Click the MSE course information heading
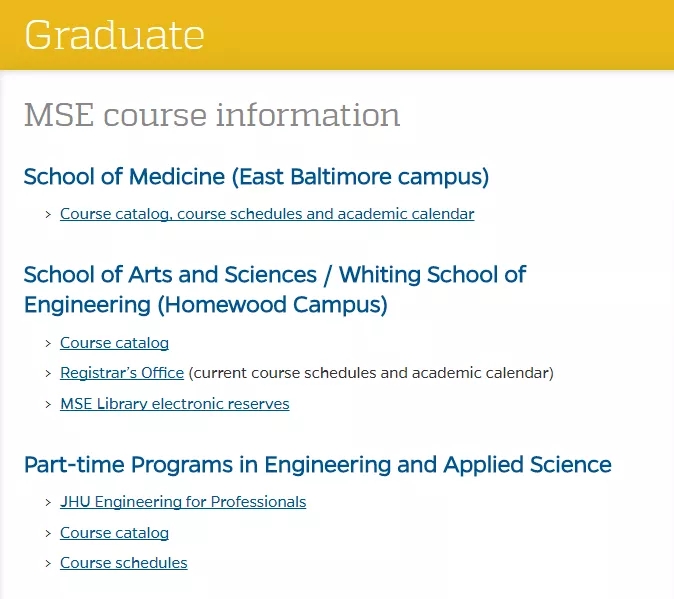Screen dimensions: 674x599 click(212, 115)
